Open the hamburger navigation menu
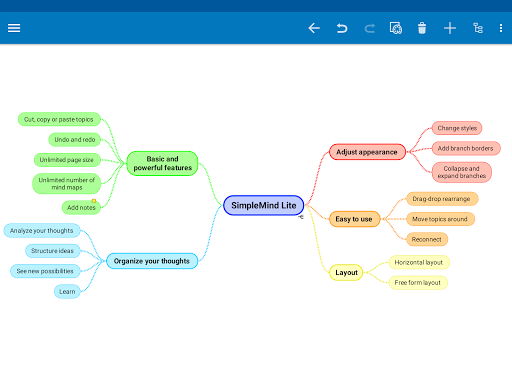Viewport: 512px width, 384px height. point(14,28)
